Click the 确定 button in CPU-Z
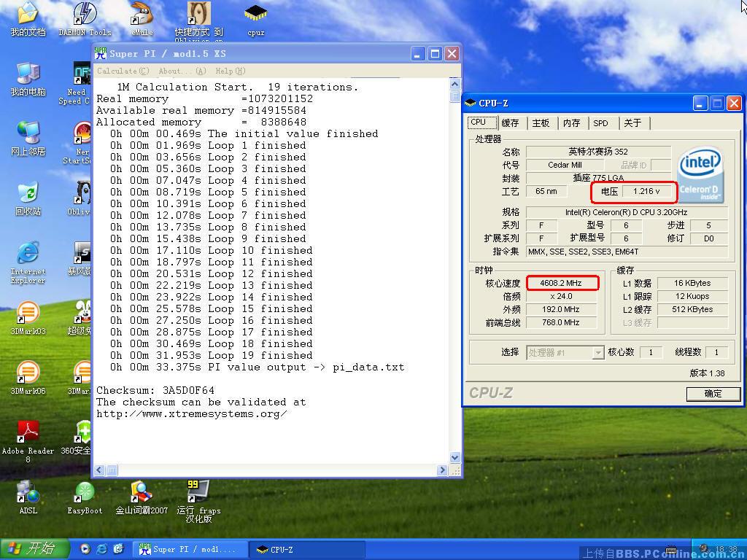The width and height of the screenshot is (747, 560). (713, 394)
